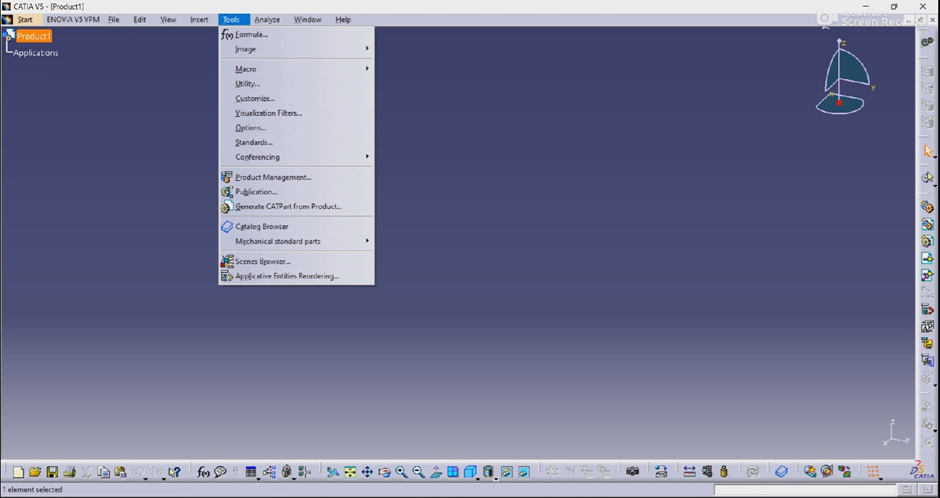This screenshot has width=940, height=498.
Task: Click the Fly mode airplane icon
Action: click(333, 472)
